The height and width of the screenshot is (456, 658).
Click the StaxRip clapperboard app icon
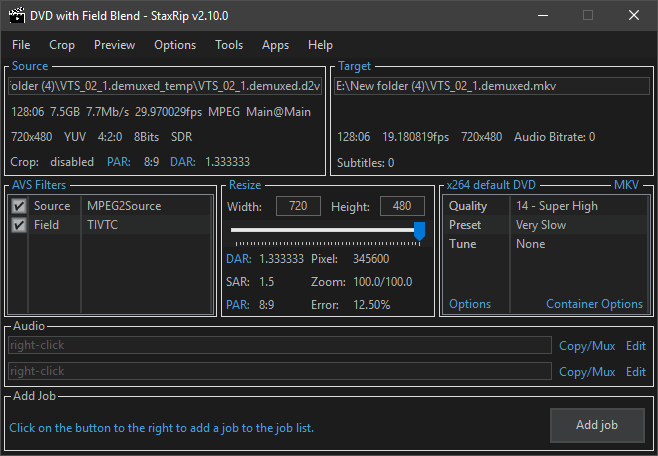coord(16,15)
